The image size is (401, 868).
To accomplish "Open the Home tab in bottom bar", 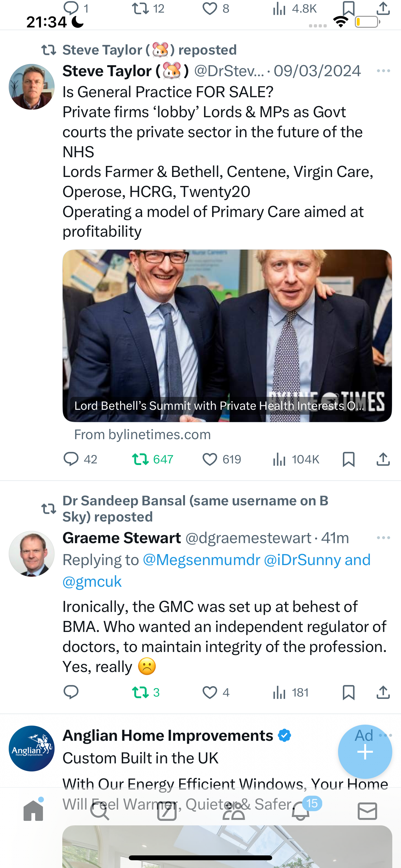I will [33, 811].
